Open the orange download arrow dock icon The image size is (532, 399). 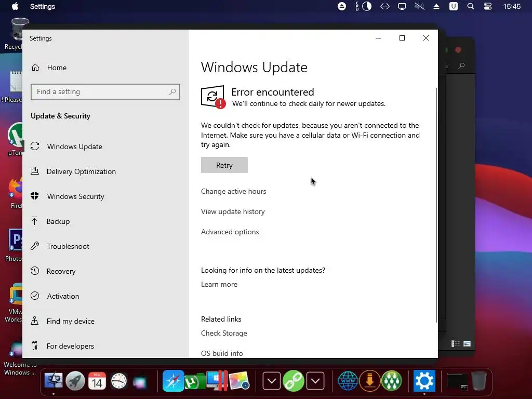370,381
